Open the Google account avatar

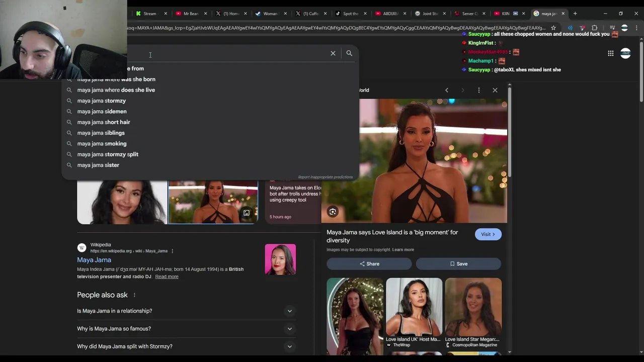coord(625,53)
